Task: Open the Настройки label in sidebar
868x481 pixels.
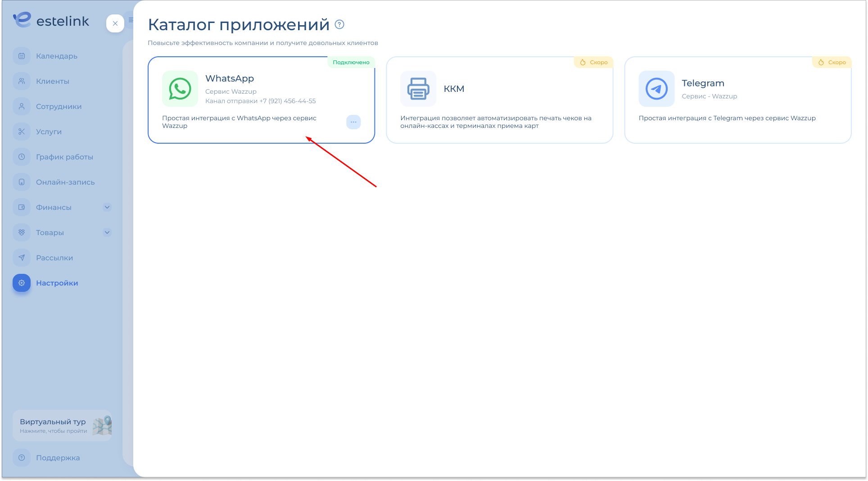Action: [57, 283]
